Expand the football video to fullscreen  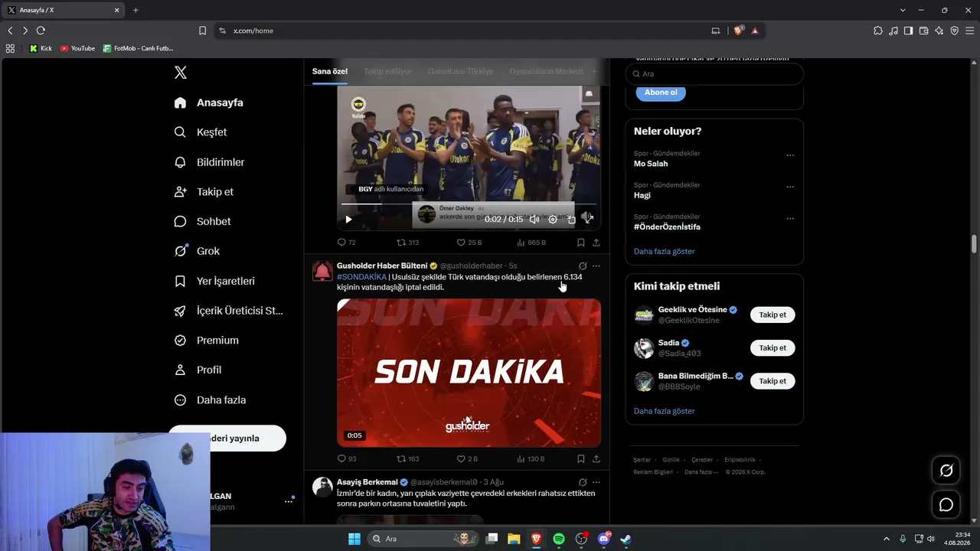[x=589, y=220]
